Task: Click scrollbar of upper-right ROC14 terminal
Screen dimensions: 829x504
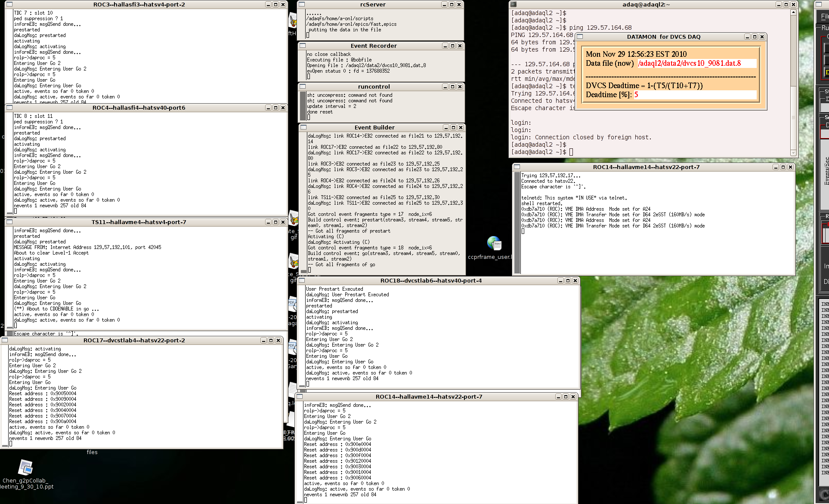Action: coord(517,223)
